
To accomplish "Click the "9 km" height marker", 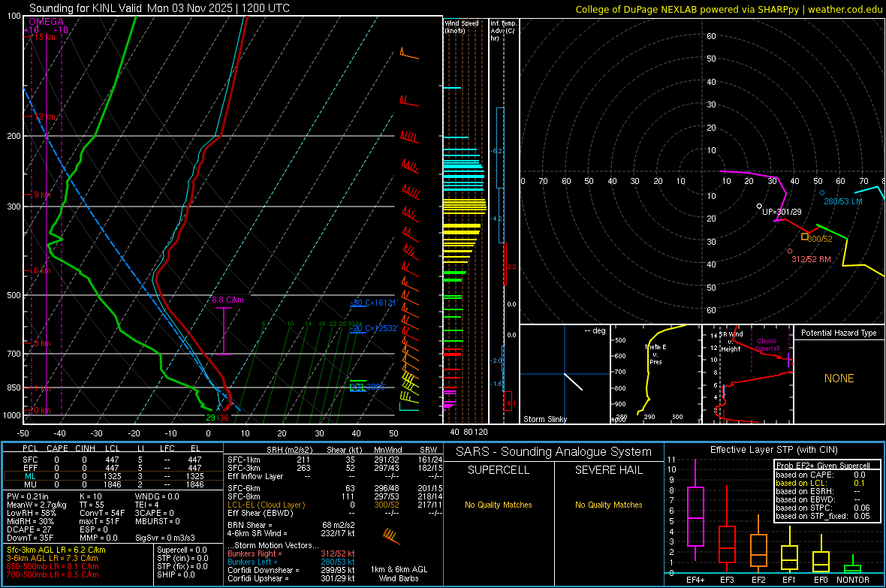I will coord(42,194).
